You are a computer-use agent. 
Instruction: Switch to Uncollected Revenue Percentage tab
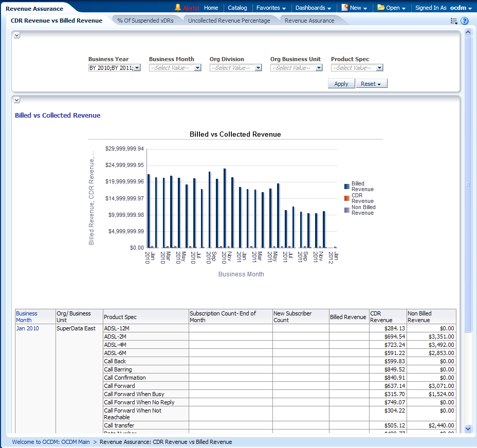pyautogui.click(x=229, y=21)
